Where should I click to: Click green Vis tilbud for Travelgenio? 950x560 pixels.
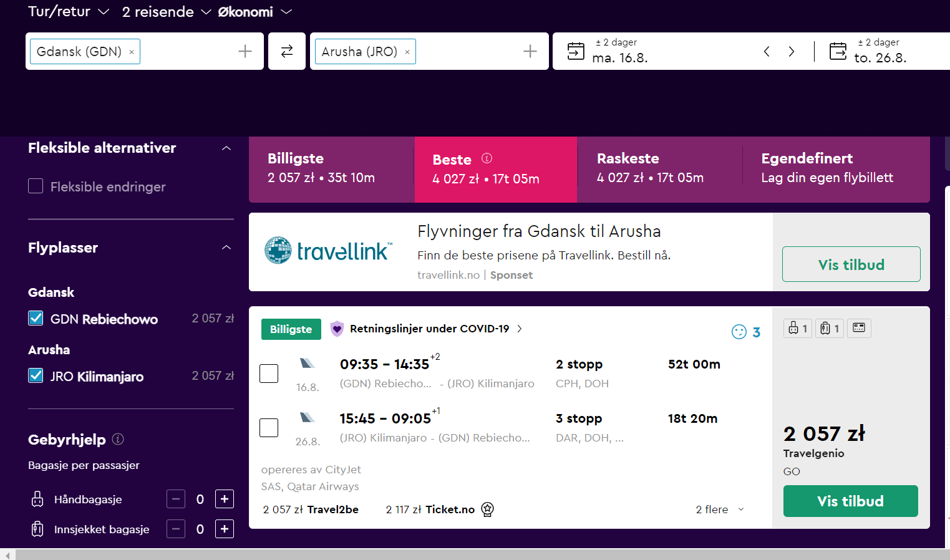[x=851, y=501]
